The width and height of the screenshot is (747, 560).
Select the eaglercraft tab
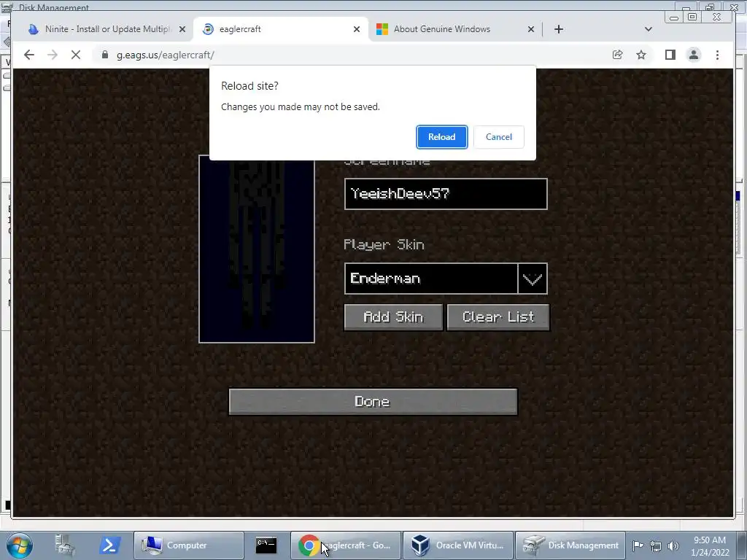(x=281, y=29)
